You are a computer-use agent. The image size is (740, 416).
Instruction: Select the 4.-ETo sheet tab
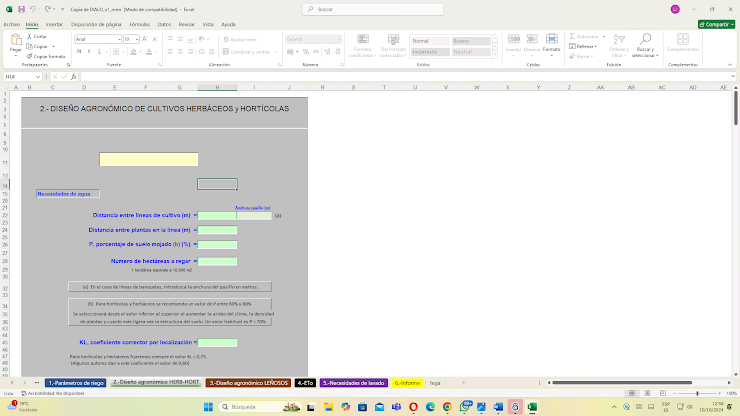click(x=306, y=383)
